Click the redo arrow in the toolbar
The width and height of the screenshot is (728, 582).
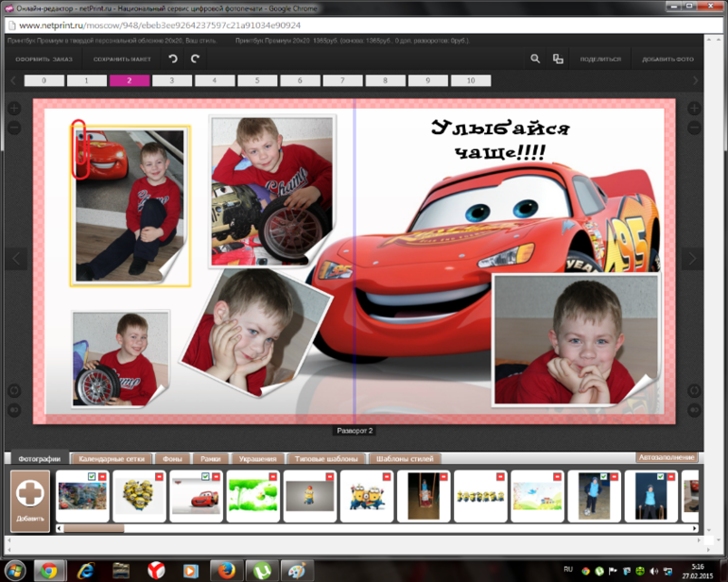pos(196,59)
